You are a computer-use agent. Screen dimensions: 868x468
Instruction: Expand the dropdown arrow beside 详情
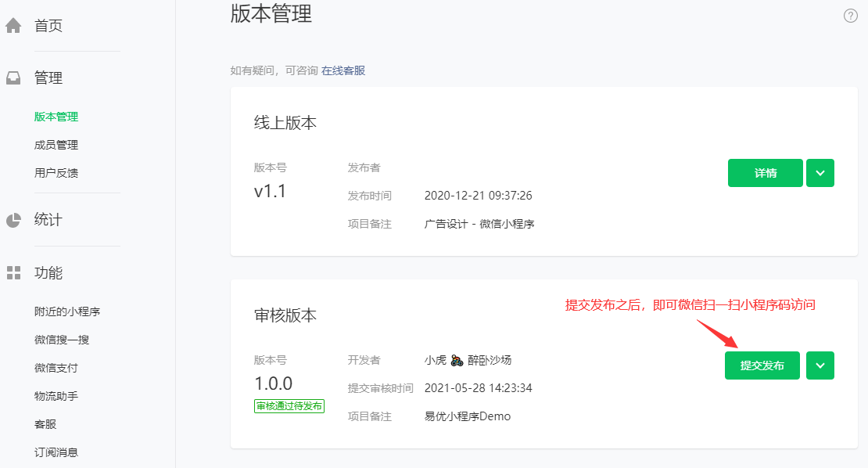[820, 172]
